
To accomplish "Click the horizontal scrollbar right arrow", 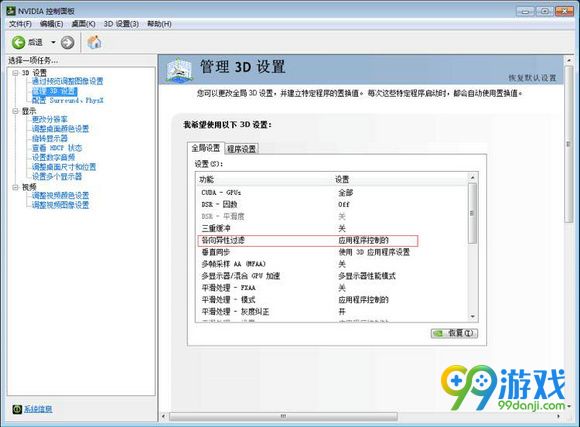I will coord(559,417).
